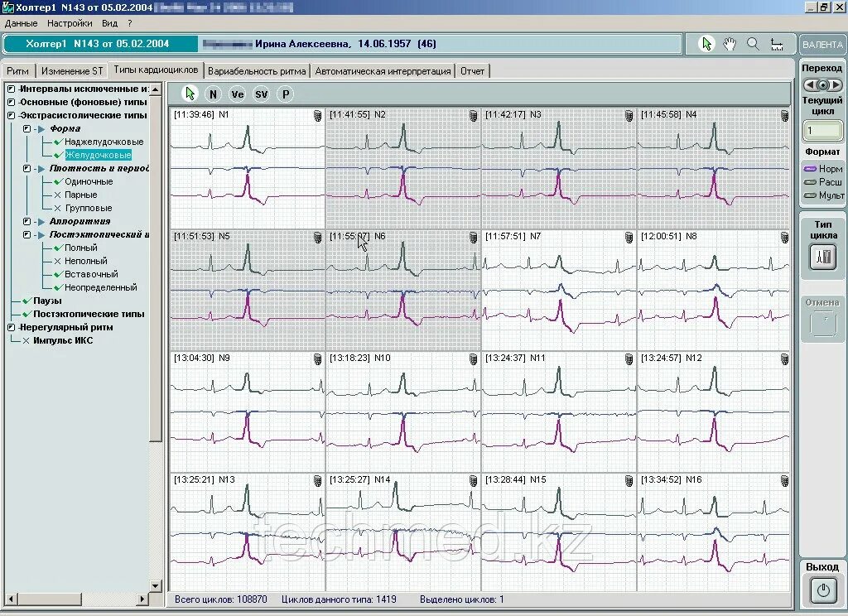Open the Данные menu
The height and width of the screenshot is (616, 848).
[x=21, y=23]
